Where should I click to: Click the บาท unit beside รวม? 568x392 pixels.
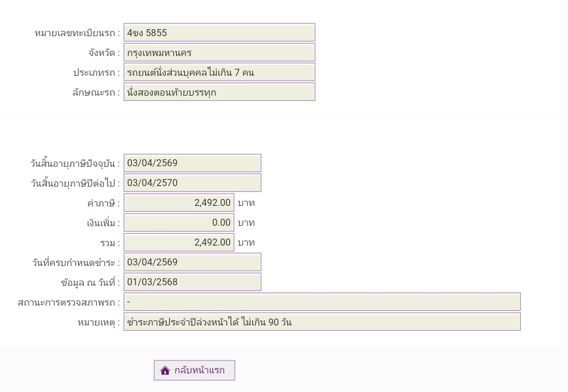246,243
